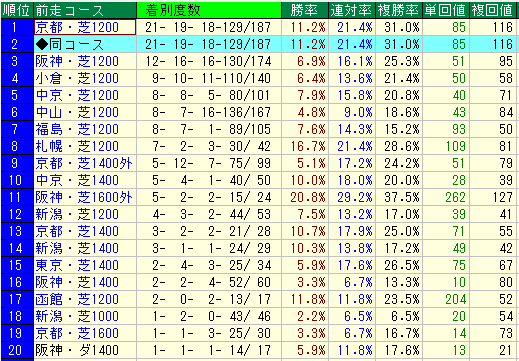The height and width of the screenshot is (361, 519).
Task: Open the 阪神・芝1200 row
Action: click(x=258, y=61)
